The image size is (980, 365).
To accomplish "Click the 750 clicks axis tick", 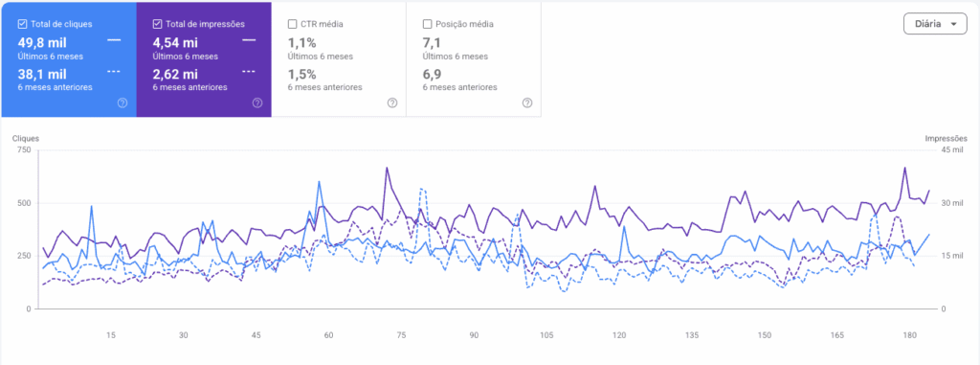I will coord(25,150).
